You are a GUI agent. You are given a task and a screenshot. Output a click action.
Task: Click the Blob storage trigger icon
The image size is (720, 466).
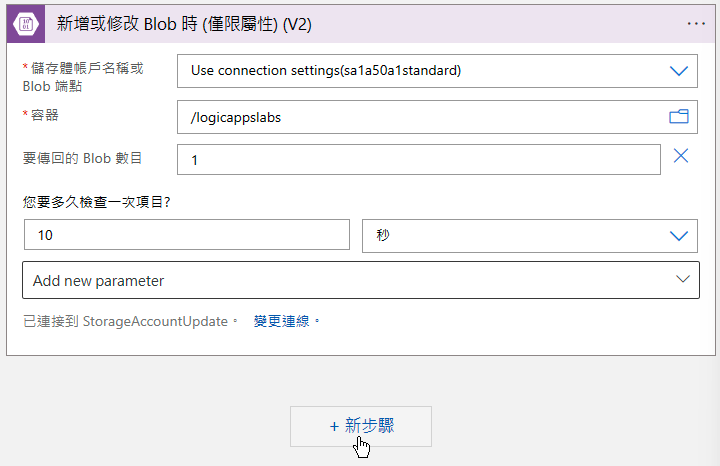pos(26,24)
